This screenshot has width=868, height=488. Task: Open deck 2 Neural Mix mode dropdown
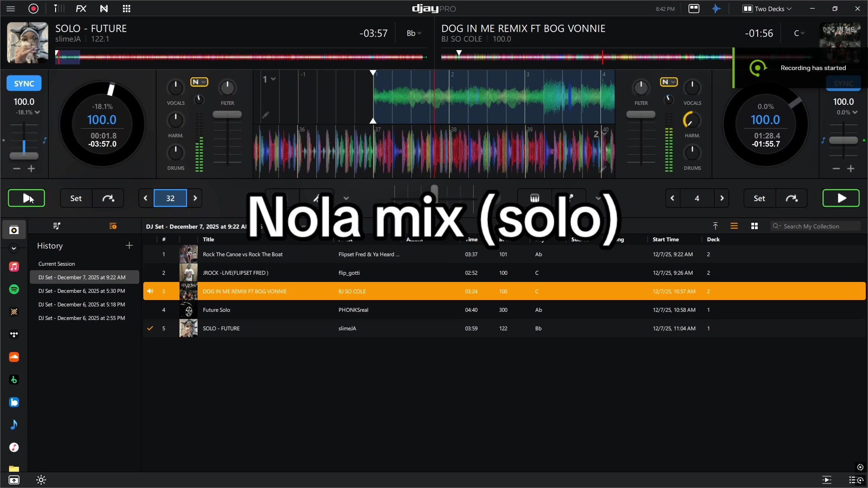(669, 82)
